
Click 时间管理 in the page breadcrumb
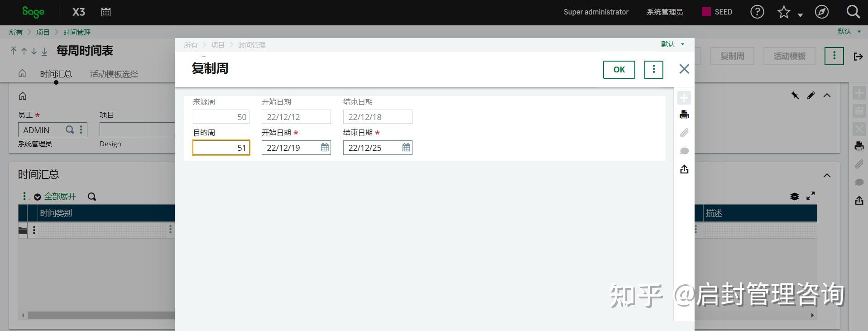tap(77, 32)
